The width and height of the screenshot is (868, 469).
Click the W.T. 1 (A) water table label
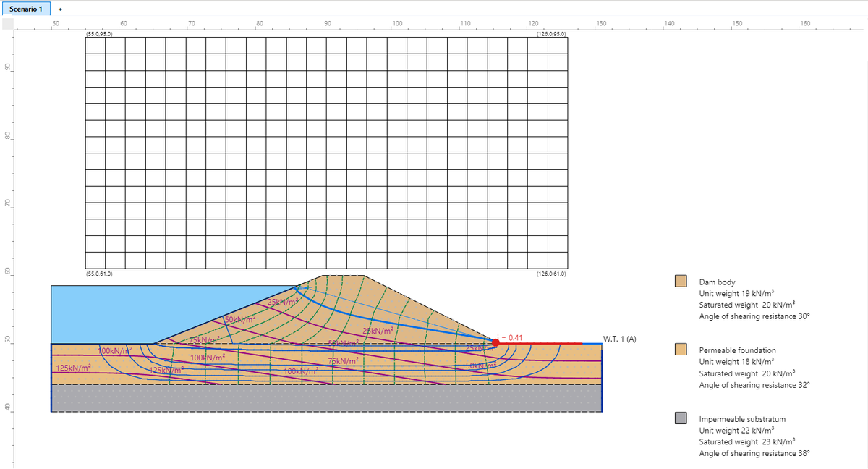pyautogui.click(x=619, y=339)
